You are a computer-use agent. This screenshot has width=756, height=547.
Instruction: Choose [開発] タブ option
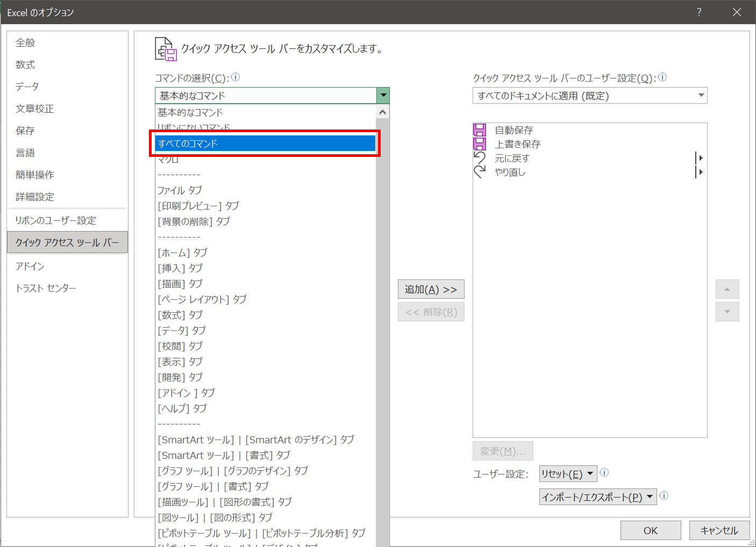point(266,377)
